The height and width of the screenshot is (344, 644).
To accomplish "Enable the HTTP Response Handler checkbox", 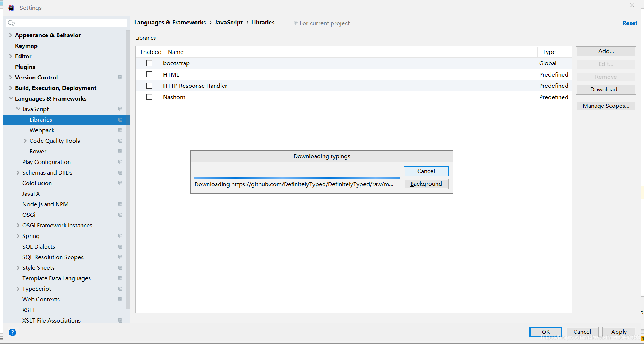I will (x=149, y=86).
